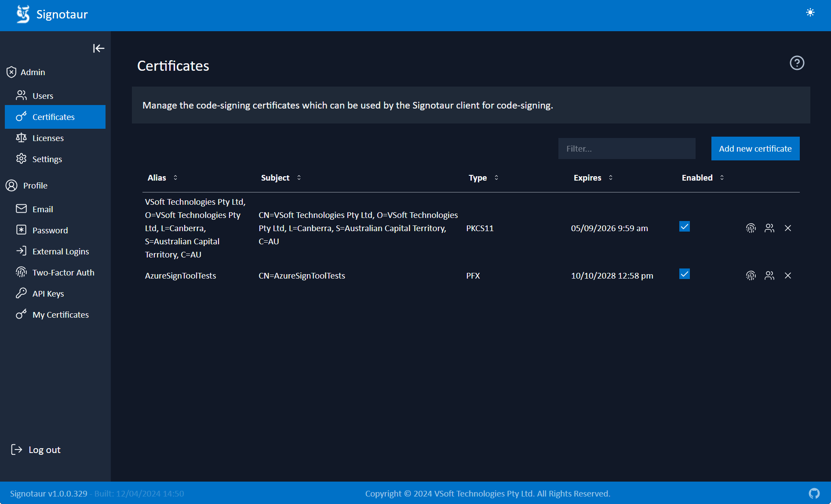Image resolution: width=831 pixels, height=504 pixels.
Task: Open the GitHub icon in footer
Action: pos(814,493)
